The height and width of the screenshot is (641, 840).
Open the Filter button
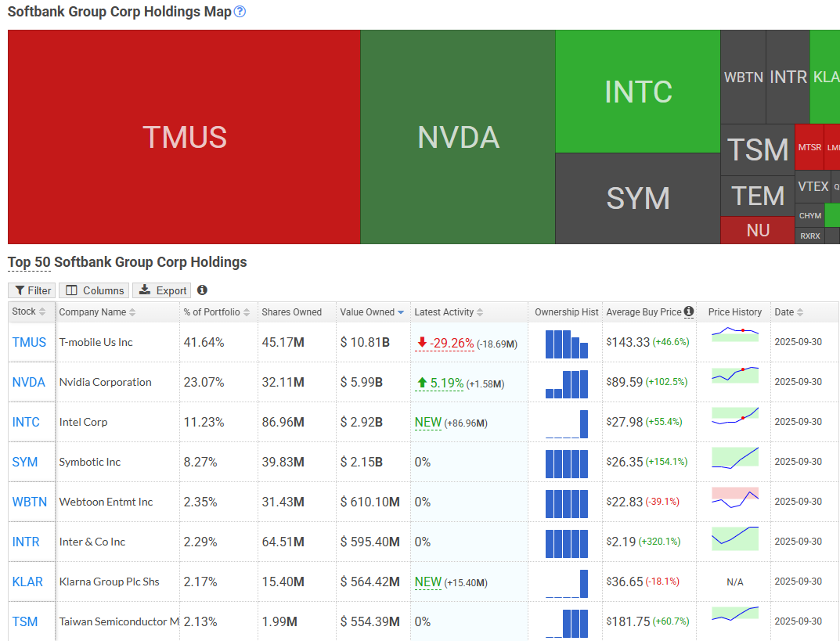[x=32, y=290]
